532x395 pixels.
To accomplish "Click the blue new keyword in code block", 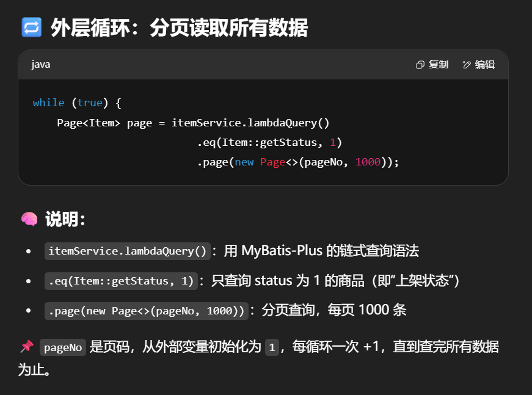I will pyautogui.click(x=245, y=162).
